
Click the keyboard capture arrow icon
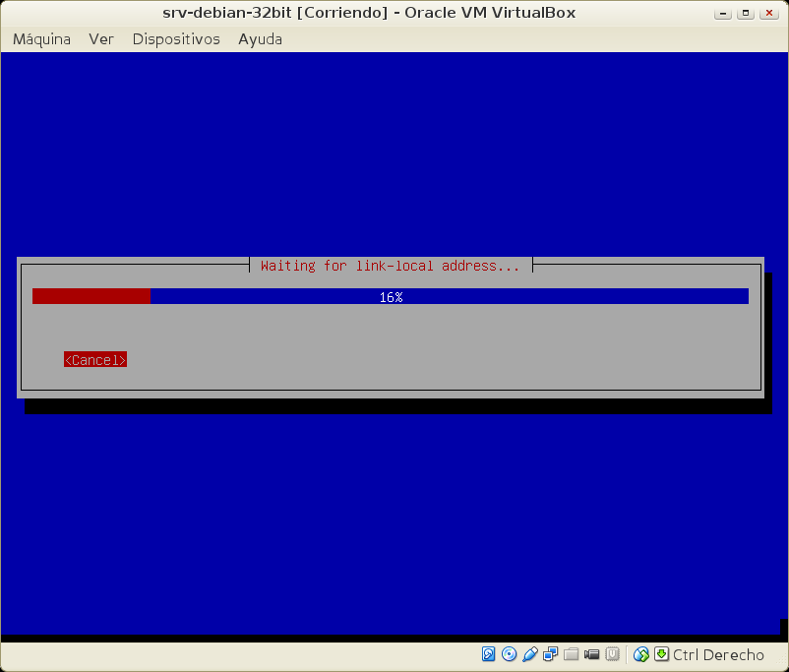(x=662, y=654)
